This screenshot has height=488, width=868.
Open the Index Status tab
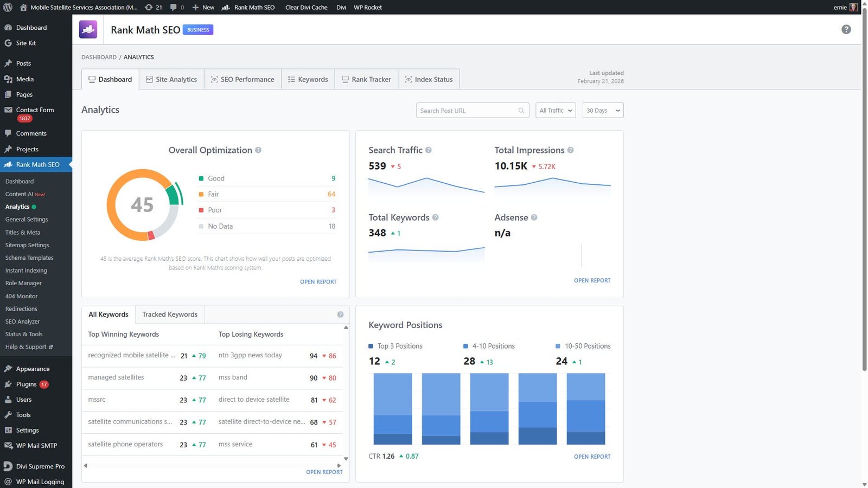coord(429,79)
